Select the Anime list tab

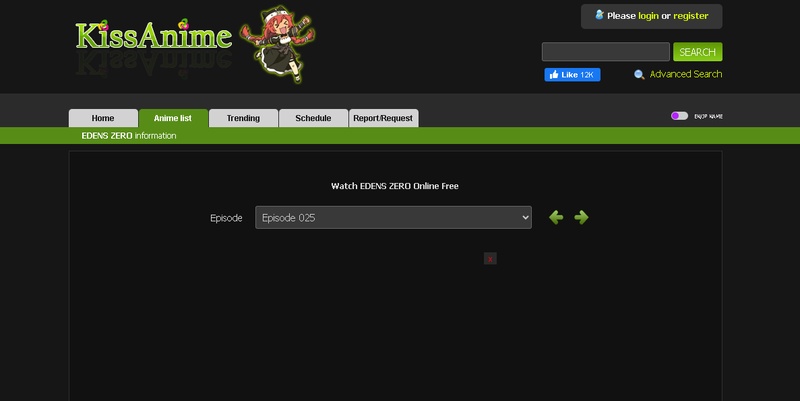(173, 118)
